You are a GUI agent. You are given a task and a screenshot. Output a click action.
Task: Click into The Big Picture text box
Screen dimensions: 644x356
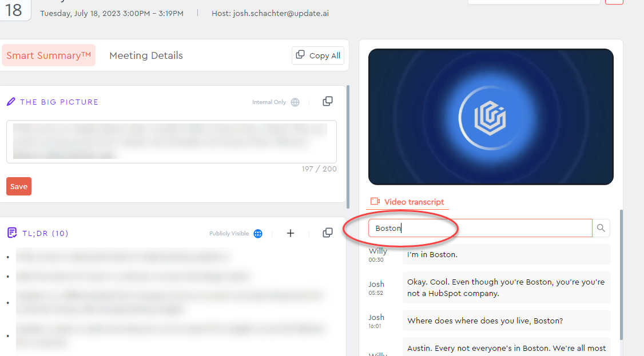point(171,142)
